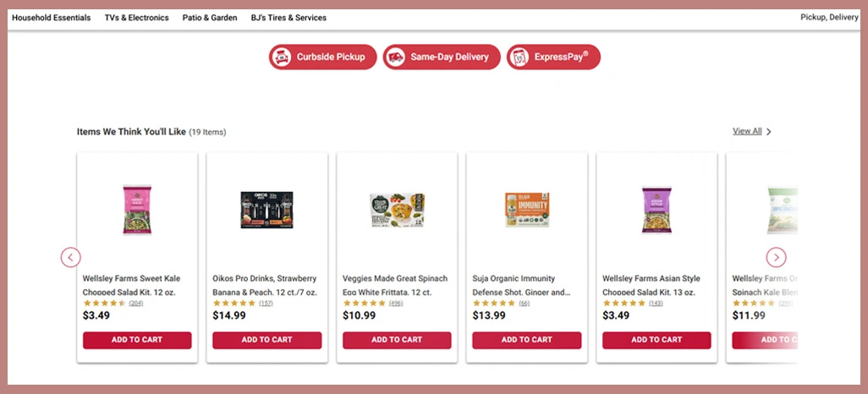Screen dimensions: 868x394
Task: Open TVs & Electronics menu
Action: [x=136, y=18]
